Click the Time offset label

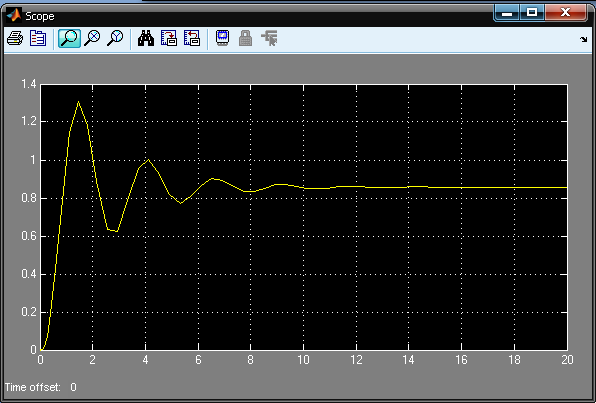pos(33,387)
